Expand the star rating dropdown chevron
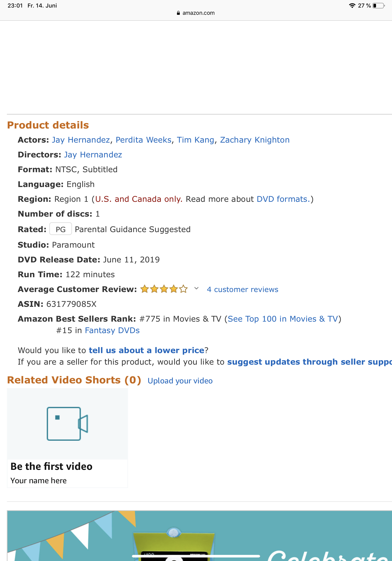Image resolution: width=392 pixels, height=561 pixels. [x=196, y=288]
